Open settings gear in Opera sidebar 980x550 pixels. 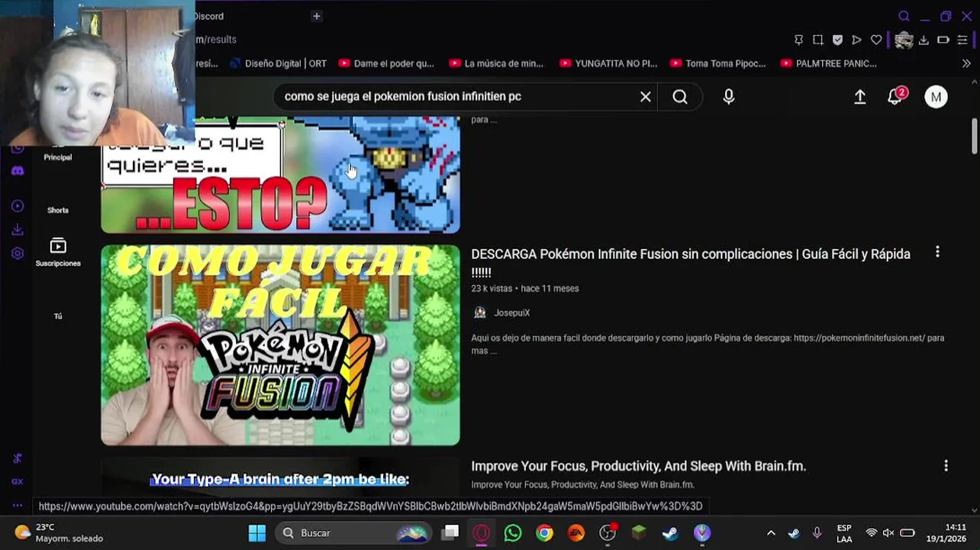point(18,253)
